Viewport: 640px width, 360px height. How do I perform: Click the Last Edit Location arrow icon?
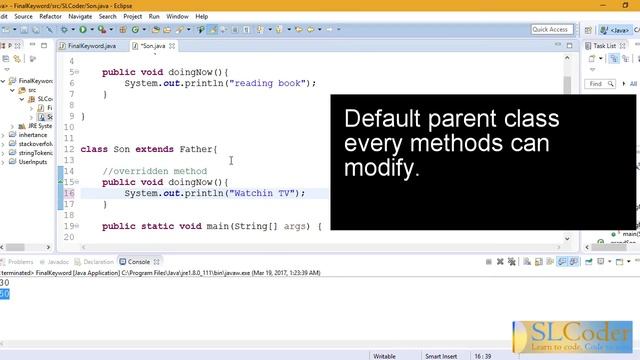299,29
